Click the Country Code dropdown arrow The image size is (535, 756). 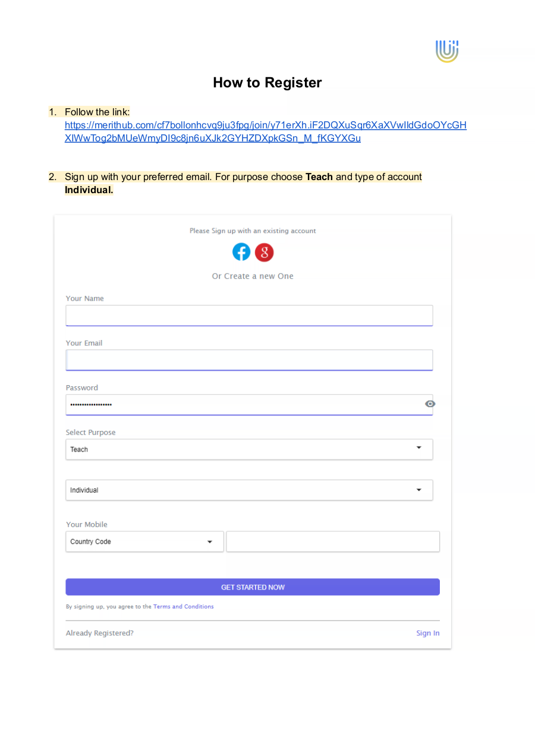(209, 541)
